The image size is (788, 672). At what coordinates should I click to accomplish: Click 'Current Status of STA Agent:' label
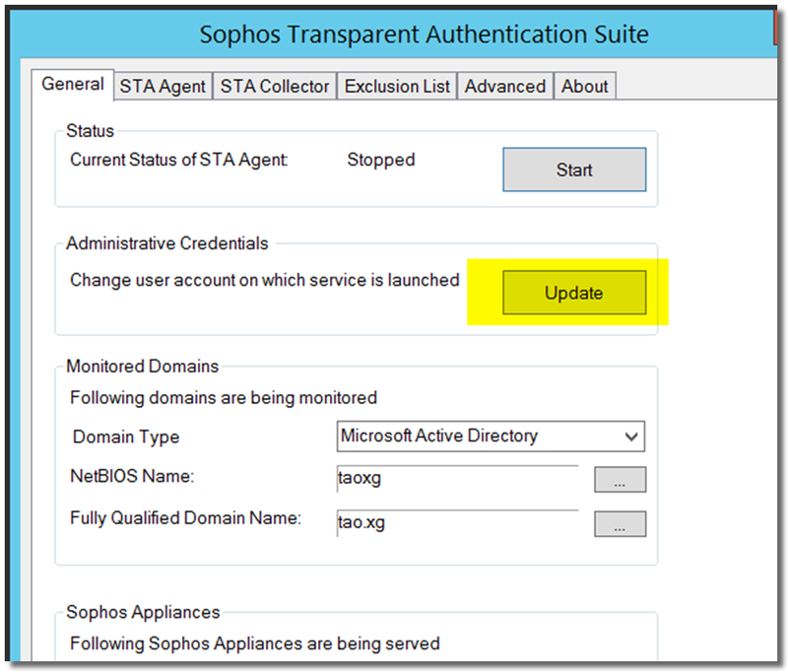pyautogui.click(x=179, y=160)
